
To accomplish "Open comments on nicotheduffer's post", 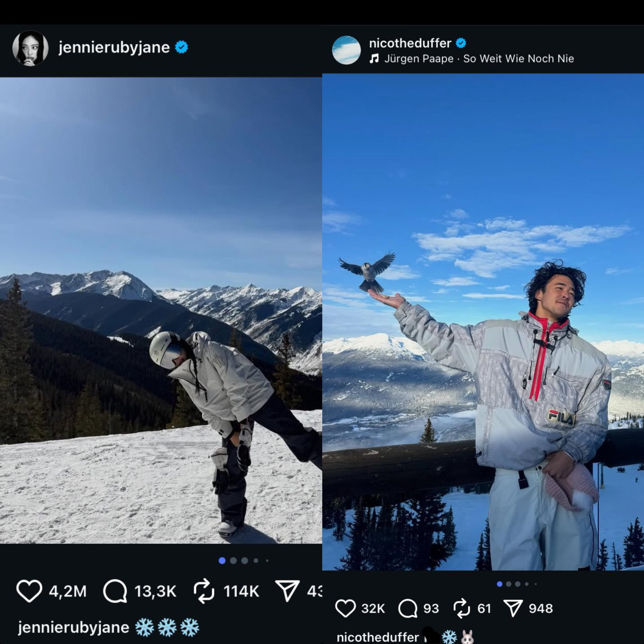I will pos(408,608).
